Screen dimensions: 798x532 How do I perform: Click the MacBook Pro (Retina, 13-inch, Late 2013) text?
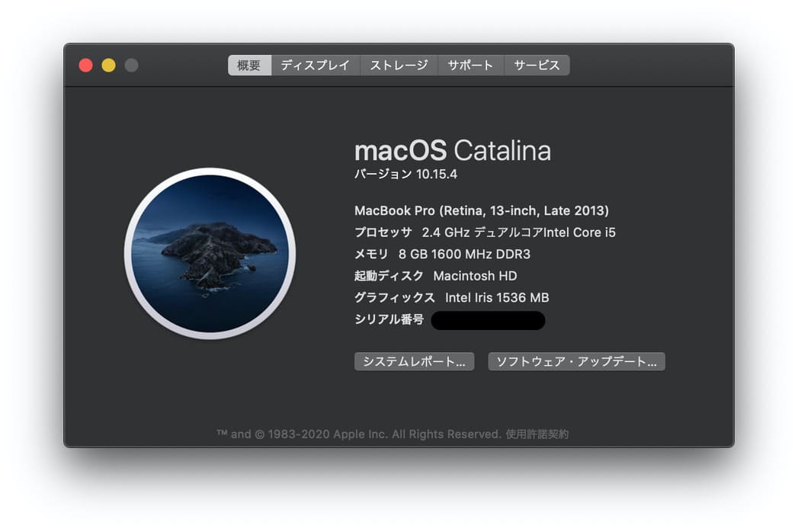(482, 211)
